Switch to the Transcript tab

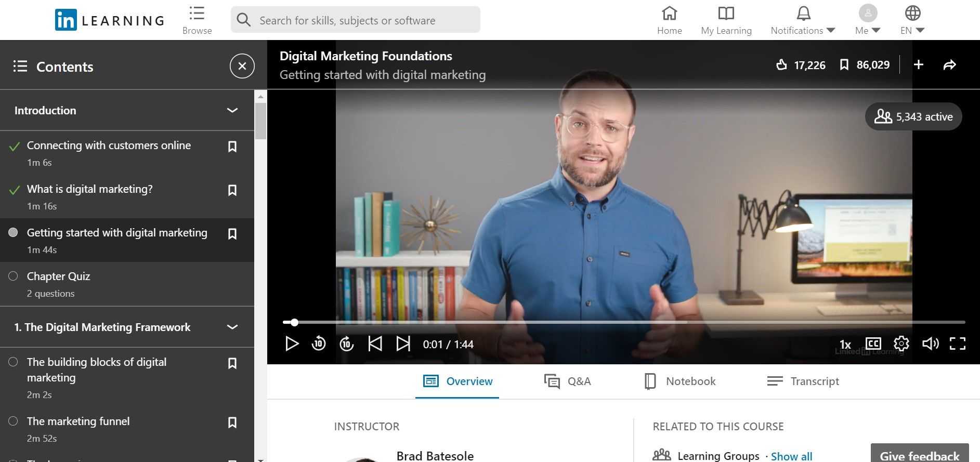coord(803,381)
